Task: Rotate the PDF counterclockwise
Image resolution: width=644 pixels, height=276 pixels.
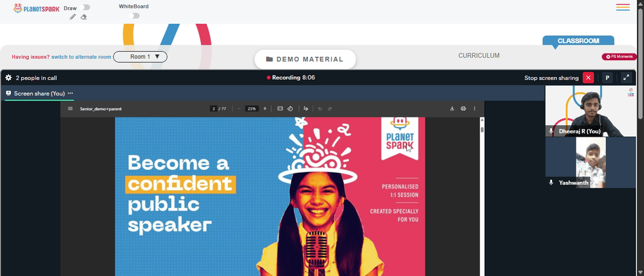Action: point(290,108)
